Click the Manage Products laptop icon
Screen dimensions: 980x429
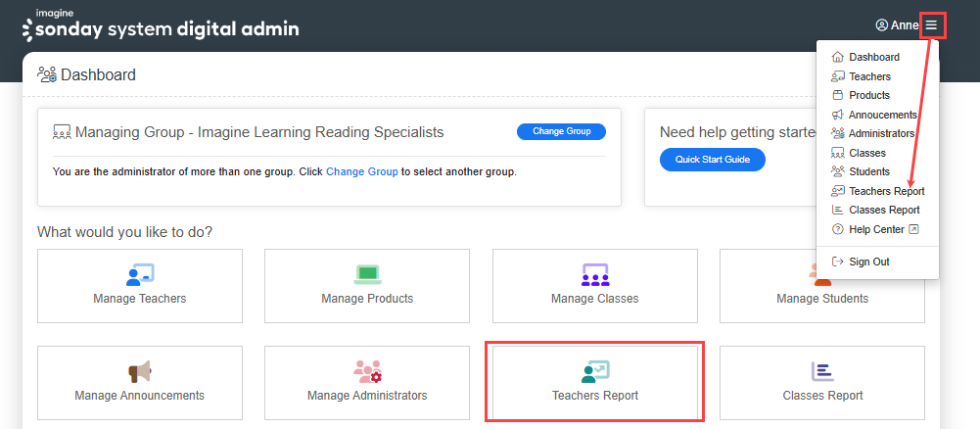[x=367, y=274]
